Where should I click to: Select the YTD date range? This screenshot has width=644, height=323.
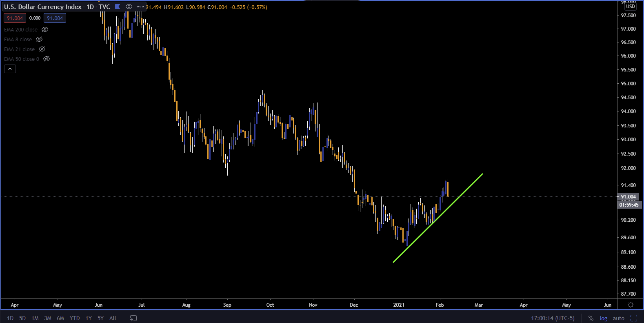point(75,318)
